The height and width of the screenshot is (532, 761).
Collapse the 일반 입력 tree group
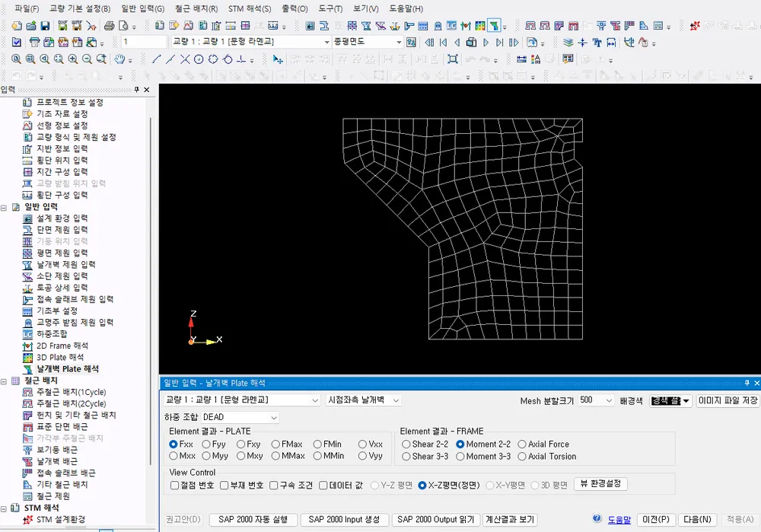pos(4,207)
